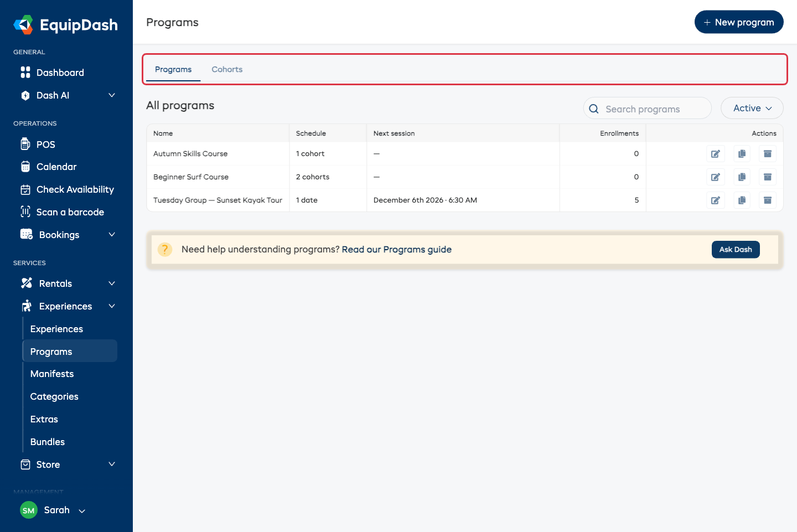Expand the Bookings submenu chevron
The height and width of the screenshot is (532, 797).
tap(112, 235)
